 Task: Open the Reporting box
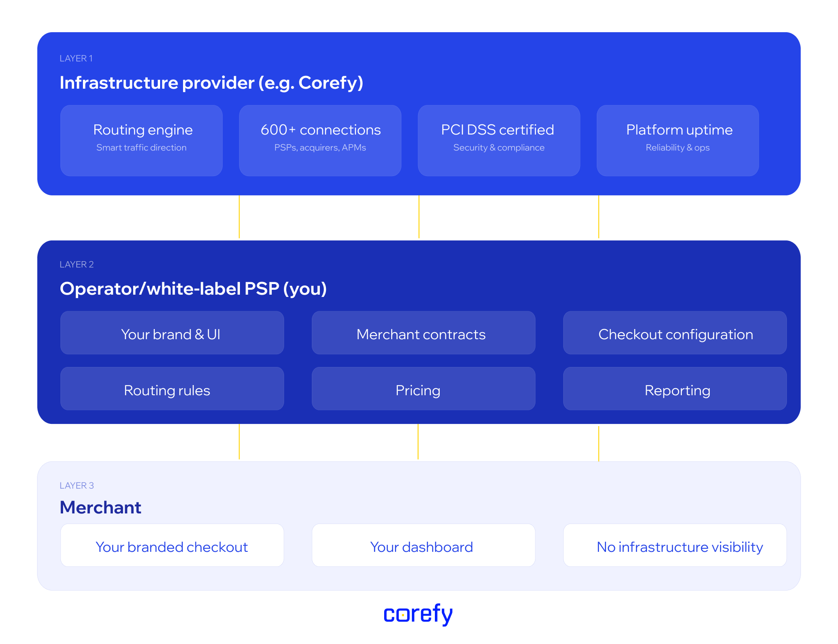[x=675, y=389]
